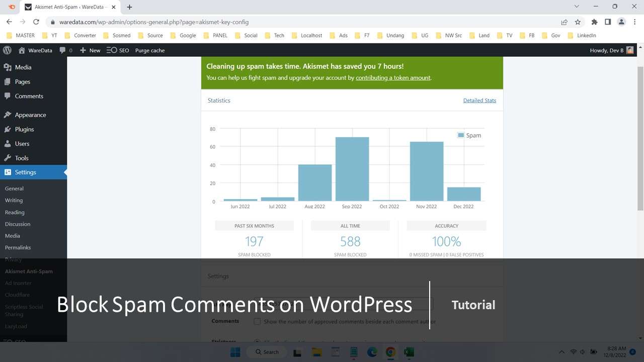This screenshot has width=644, height=362.
Task: Open Permalinks settings
Action: tap(18, 247)
